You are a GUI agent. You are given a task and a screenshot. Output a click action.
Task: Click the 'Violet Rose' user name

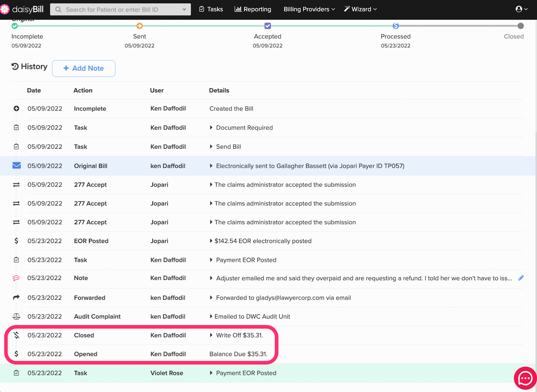click(167, 373)
